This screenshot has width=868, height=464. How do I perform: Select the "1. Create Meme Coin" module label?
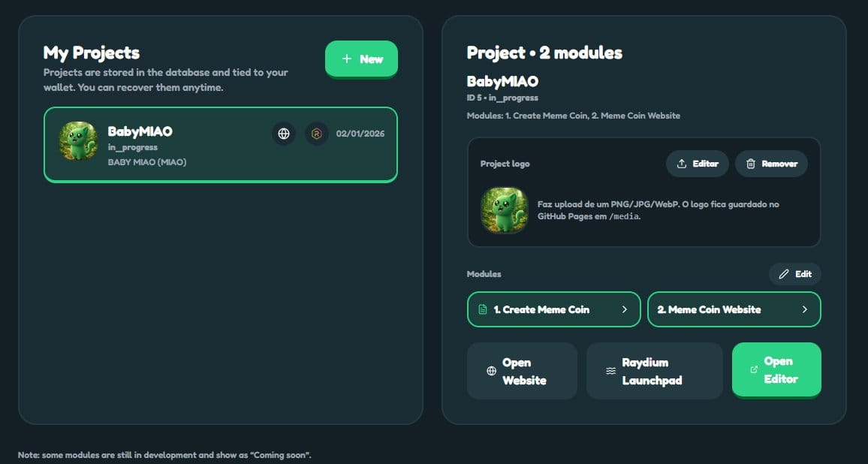(541, 309)
